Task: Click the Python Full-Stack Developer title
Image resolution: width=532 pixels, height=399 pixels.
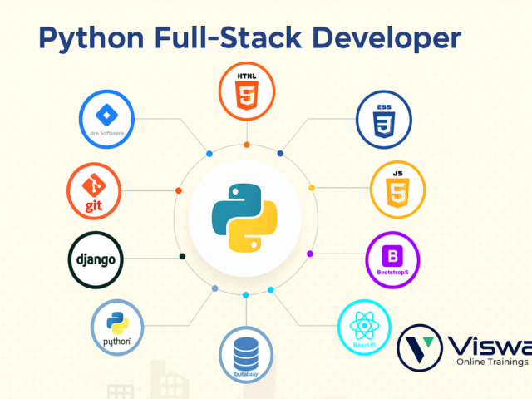Action: pos(250,37)
